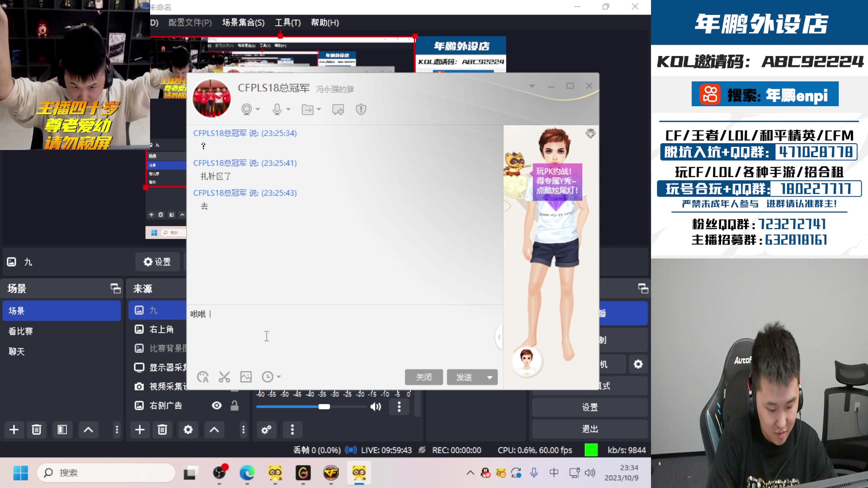This screenshot has width=868, height=488.
Task: Open 场景集合(S) menu
Action: pos(243,23)
